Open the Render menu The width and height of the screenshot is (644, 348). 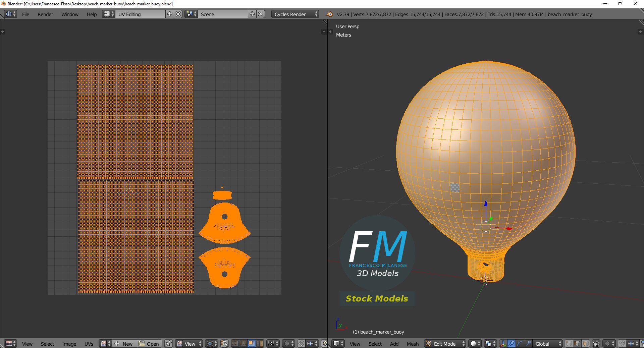(x=45, y=14)
